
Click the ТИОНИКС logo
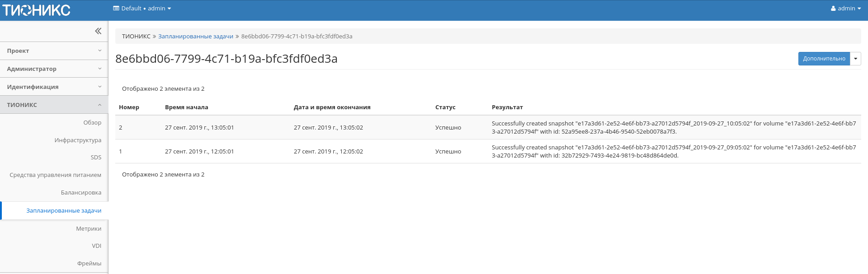[36, 10]
